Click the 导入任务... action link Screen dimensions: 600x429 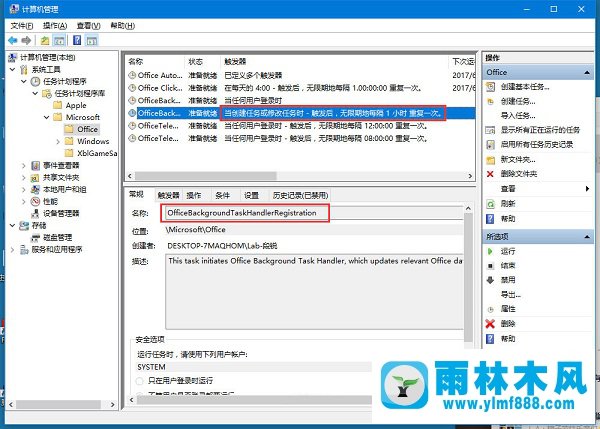(518, 116)
